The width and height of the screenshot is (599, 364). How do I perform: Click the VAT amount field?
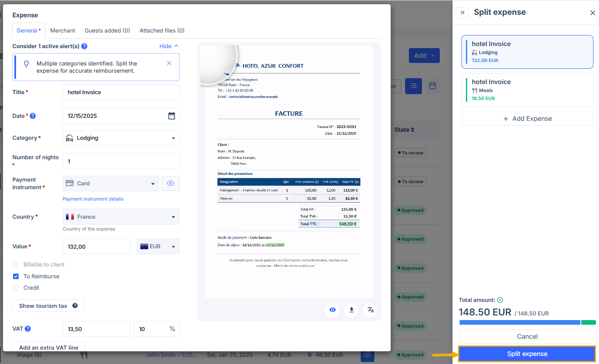[96, 329]
